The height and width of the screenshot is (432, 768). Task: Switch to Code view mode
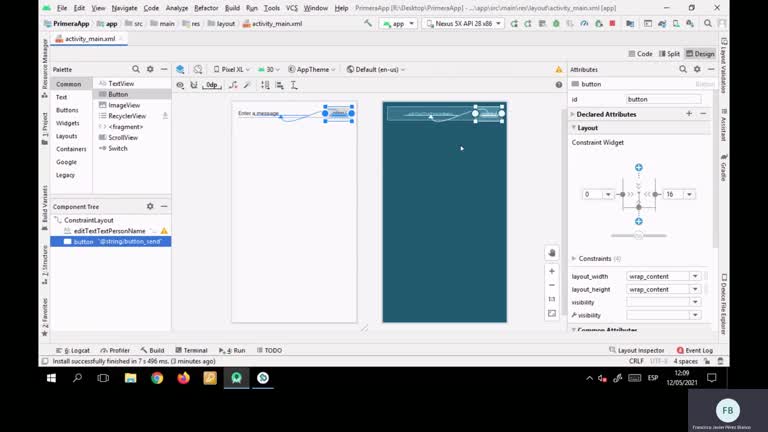[x=640, y=54]
